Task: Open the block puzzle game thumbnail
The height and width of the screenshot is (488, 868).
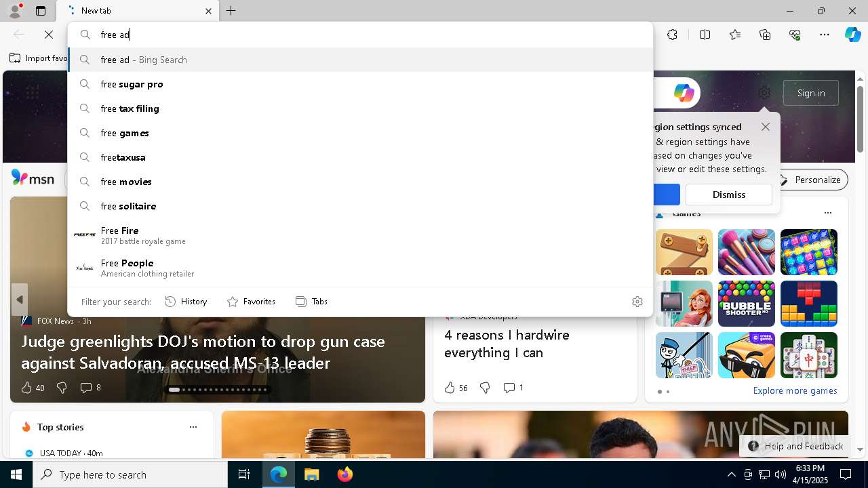Action: coord(809,304)
